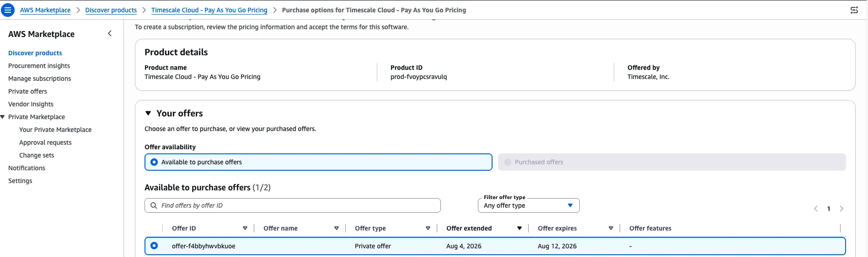Collapse the Your offers section
The image size is (868, 257).
(148, 113)
